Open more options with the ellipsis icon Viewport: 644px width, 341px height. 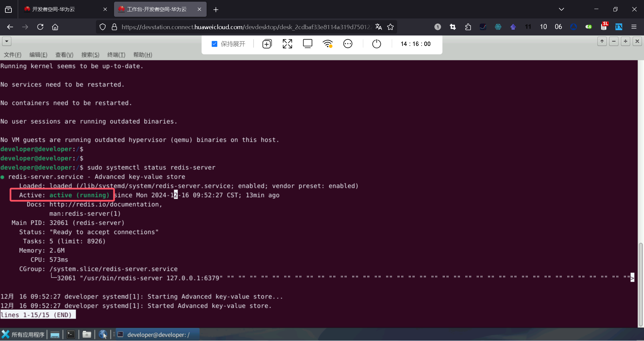348,44
